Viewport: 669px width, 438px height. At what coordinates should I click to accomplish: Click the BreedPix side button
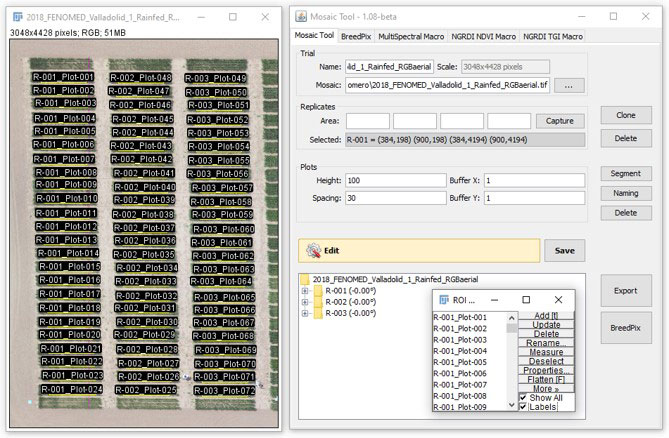pos(626,328)
